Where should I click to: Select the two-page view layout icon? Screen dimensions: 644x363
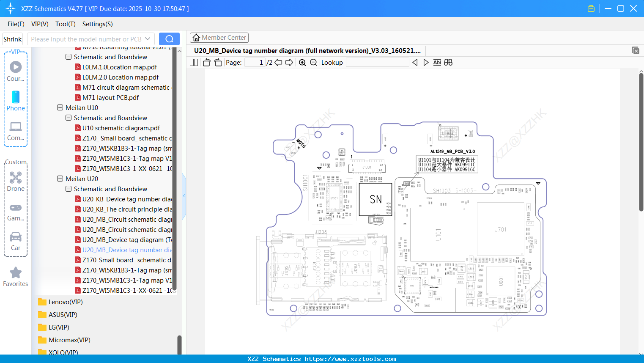[193, 62]
